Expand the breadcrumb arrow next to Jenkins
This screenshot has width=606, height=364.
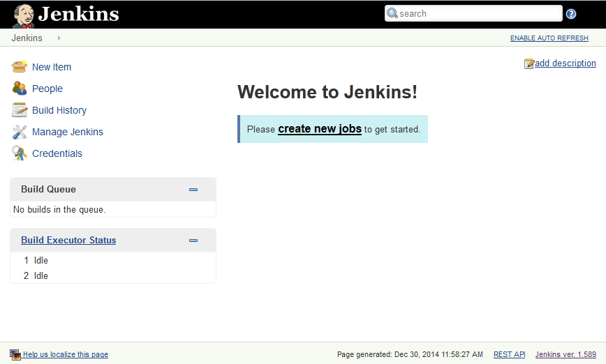pos(59,38)
